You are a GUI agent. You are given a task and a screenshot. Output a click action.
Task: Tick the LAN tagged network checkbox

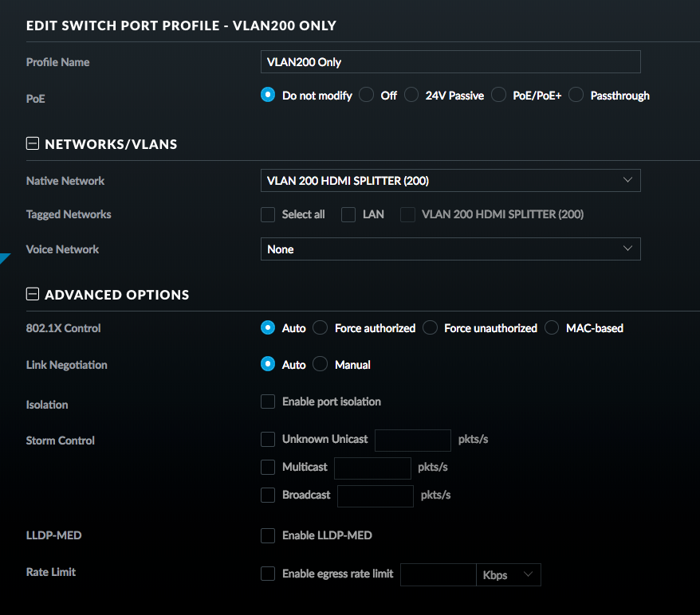[x=348, y=214]
